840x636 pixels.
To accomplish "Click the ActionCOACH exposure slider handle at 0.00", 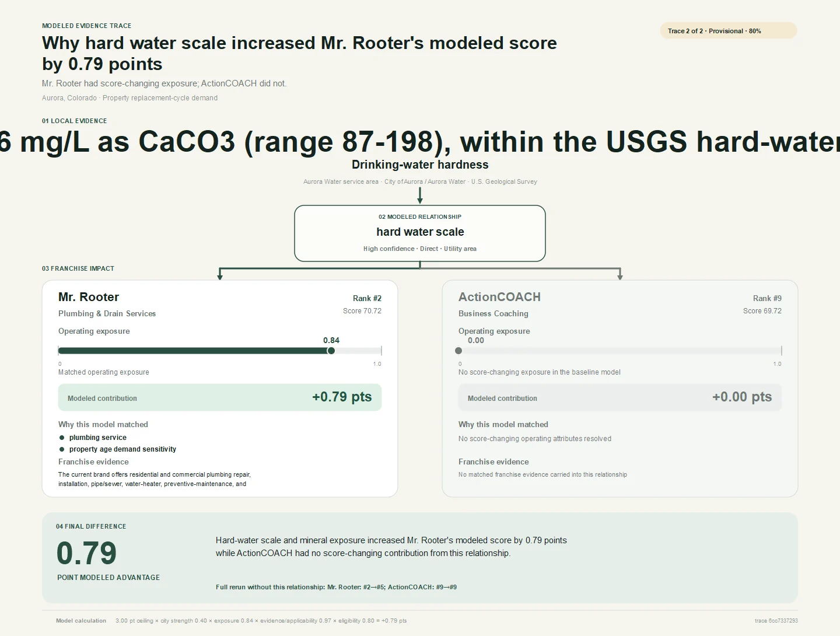I will [x=459, y=351].
